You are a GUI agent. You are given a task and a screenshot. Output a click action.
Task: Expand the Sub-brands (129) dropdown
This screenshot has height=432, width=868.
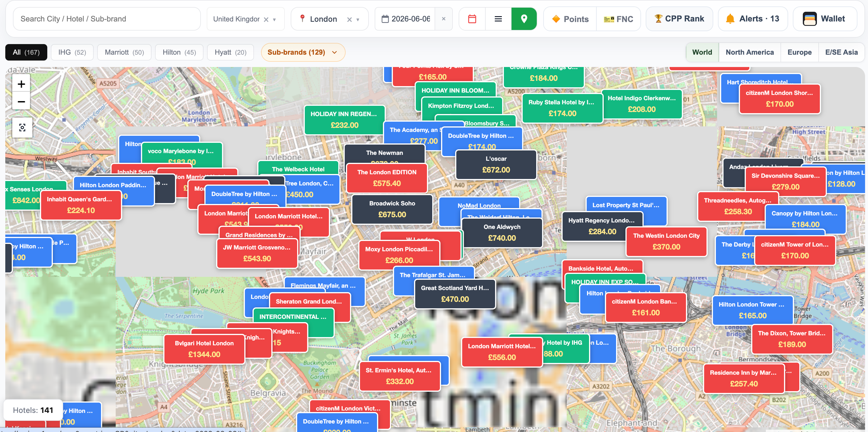pyautogui.click(x=303, y=52)
